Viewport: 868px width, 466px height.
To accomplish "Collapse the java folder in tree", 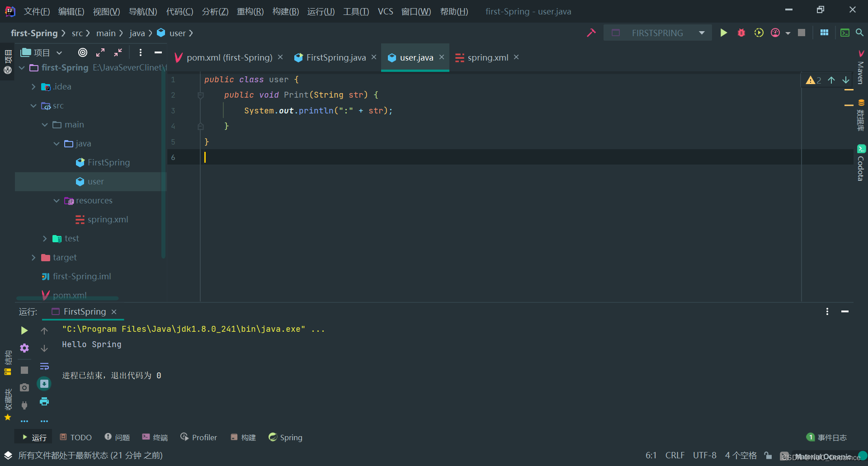I will pyautogui.click(x=57, y=143).
